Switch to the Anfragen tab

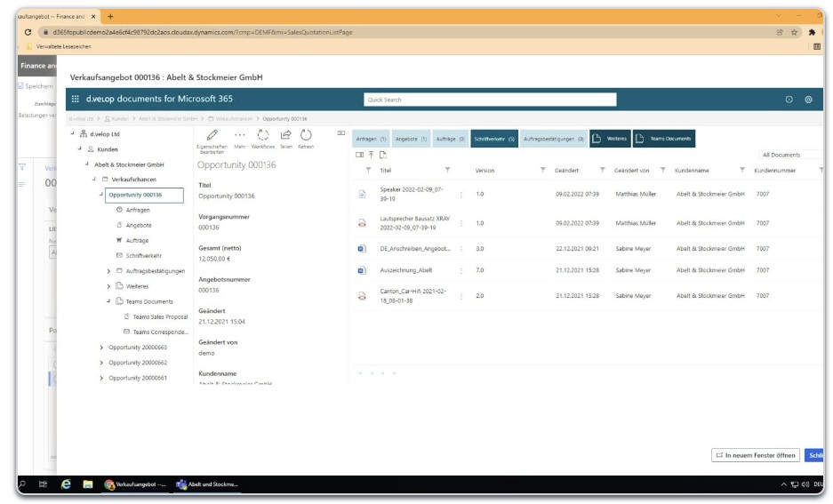(x=371, y=140)
